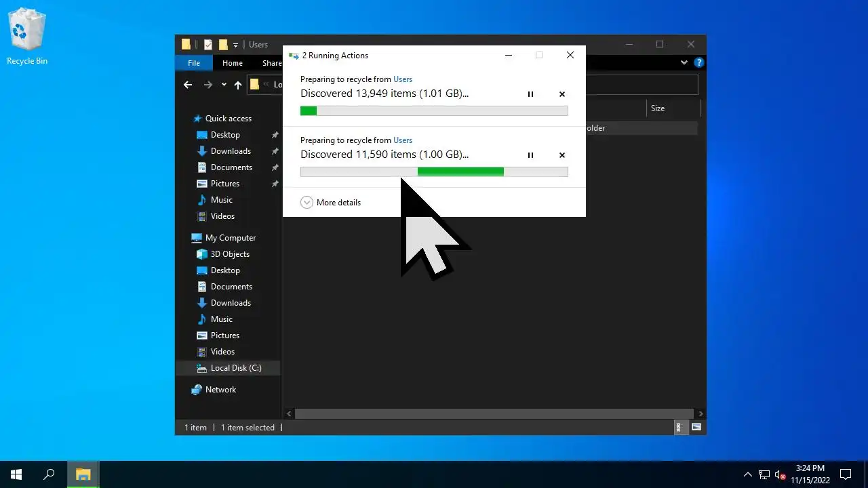The width and height of the screenshot is (868, 488).
Task: Click the pin icon next to Downloads
Action: 275,151
